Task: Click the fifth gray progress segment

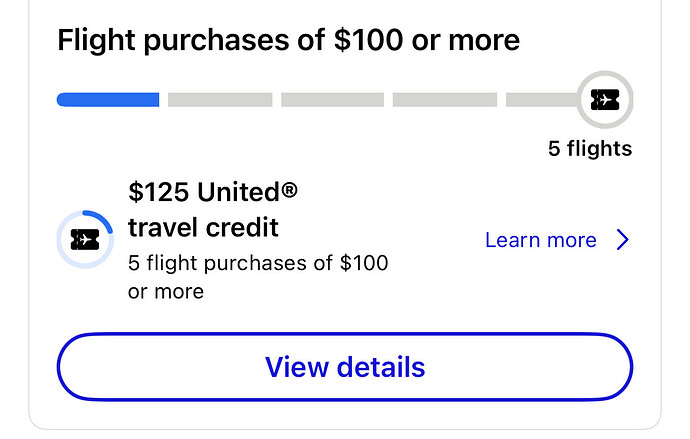Action: [541, 99]
